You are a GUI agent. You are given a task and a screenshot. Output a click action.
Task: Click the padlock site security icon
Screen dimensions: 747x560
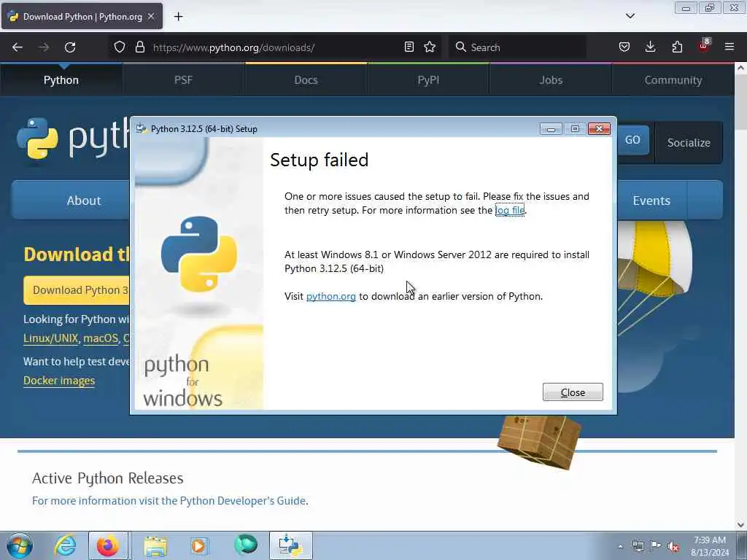(x=139, y=47)
